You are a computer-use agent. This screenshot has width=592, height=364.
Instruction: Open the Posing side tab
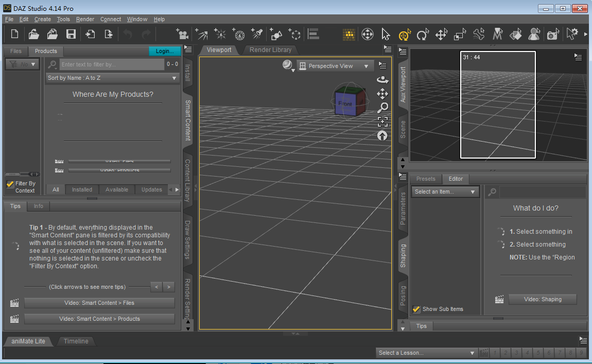(403, 296)
